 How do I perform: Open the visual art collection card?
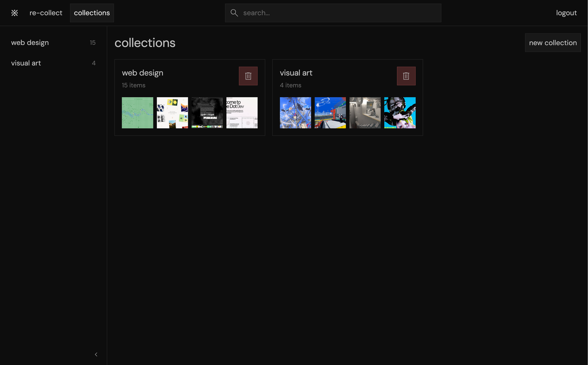point(296,73)
